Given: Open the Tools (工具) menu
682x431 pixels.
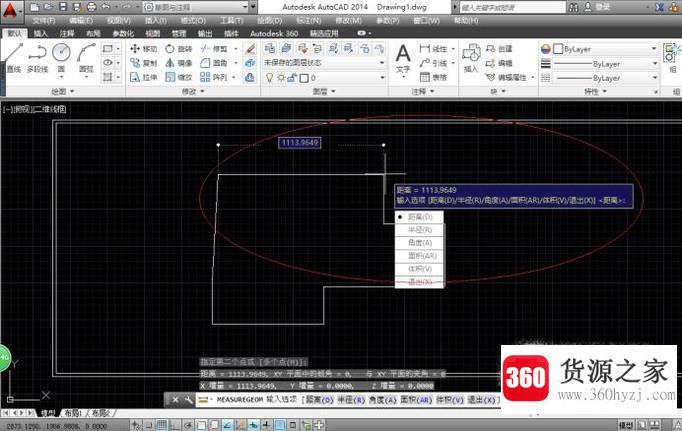Looking at the screenshot, I should [231, 20].
